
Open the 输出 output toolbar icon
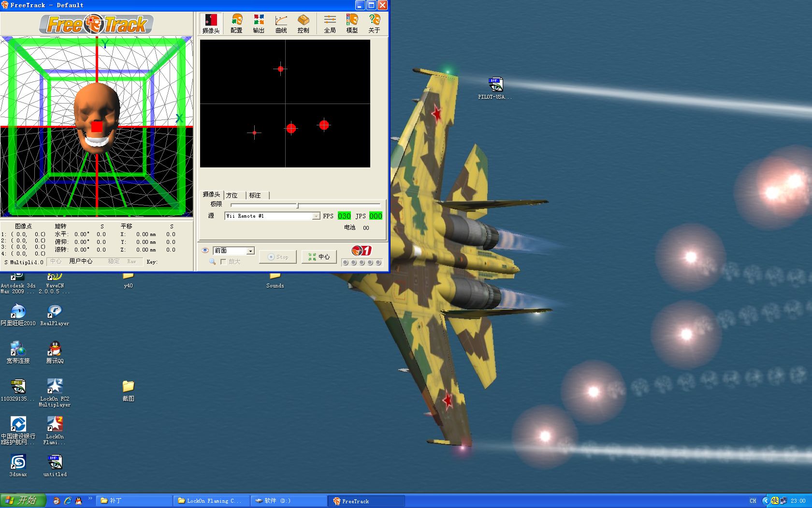[259, 23]
